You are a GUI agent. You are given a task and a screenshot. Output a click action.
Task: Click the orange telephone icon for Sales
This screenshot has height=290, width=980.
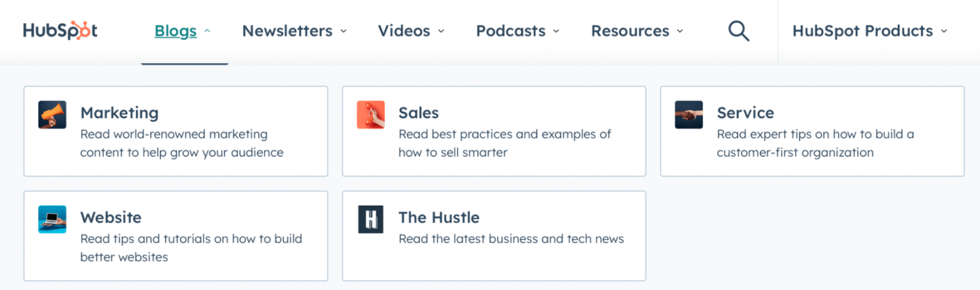(371, 115)
